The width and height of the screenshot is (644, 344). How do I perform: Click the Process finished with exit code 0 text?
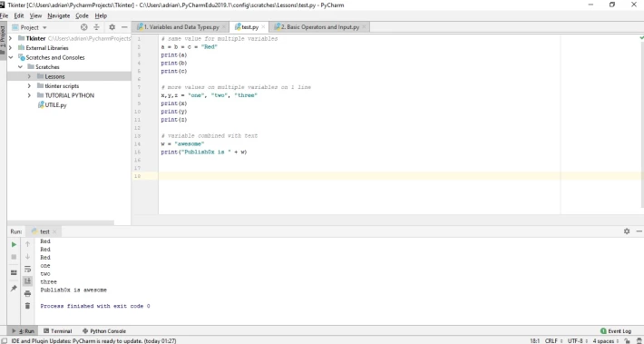tap(95, 306)
